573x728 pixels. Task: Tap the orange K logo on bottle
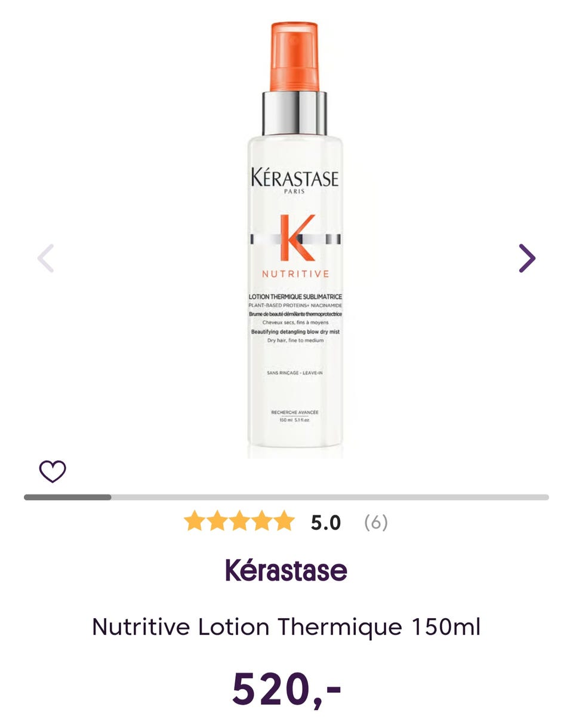coord(296,237)
